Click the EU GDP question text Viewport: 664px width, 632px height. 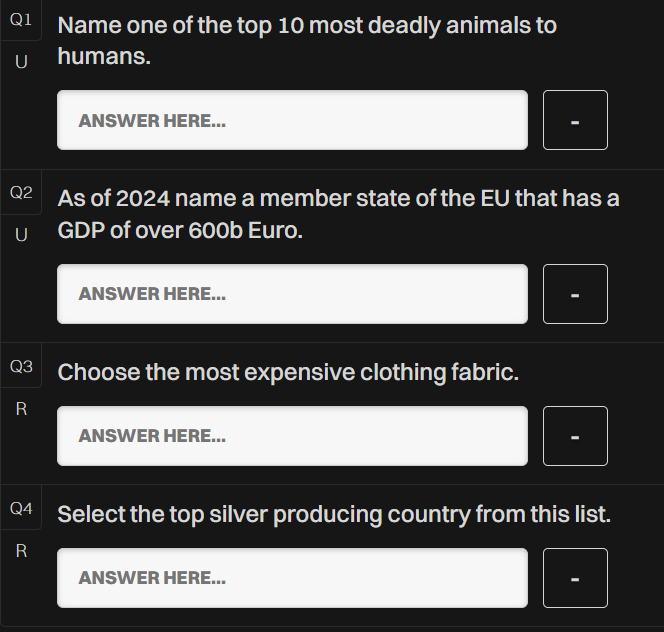(x=338, y=214)
